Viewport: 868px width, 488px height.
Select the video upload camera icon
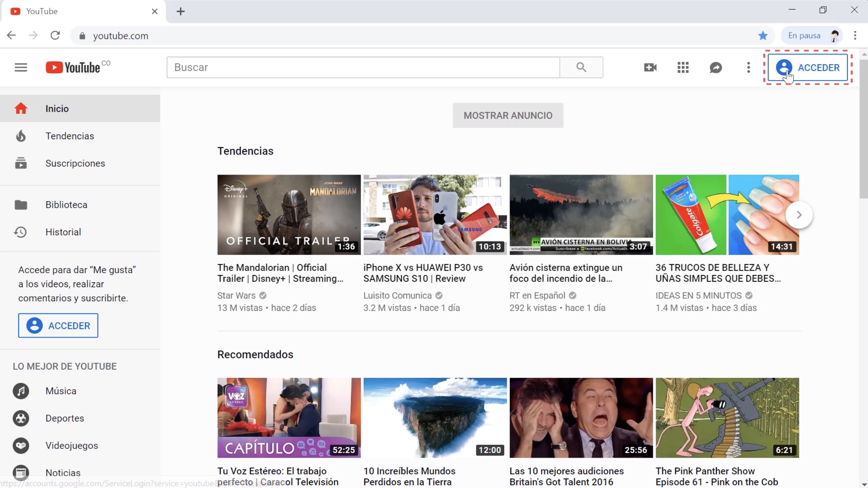pos(650,67)
